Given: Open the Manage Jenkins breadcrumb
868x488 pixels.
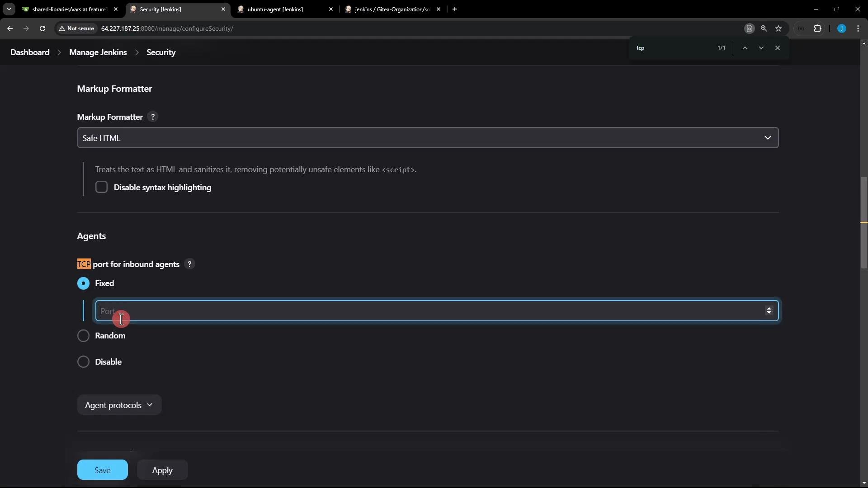Looking at the screenshot, I should coord(98,52).
